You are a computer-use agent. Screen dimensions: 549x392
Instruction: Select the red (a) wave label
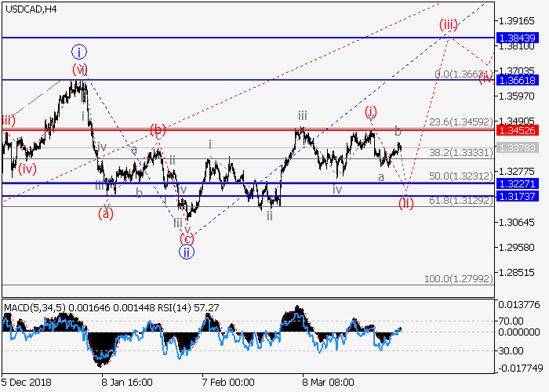point(106,212)
